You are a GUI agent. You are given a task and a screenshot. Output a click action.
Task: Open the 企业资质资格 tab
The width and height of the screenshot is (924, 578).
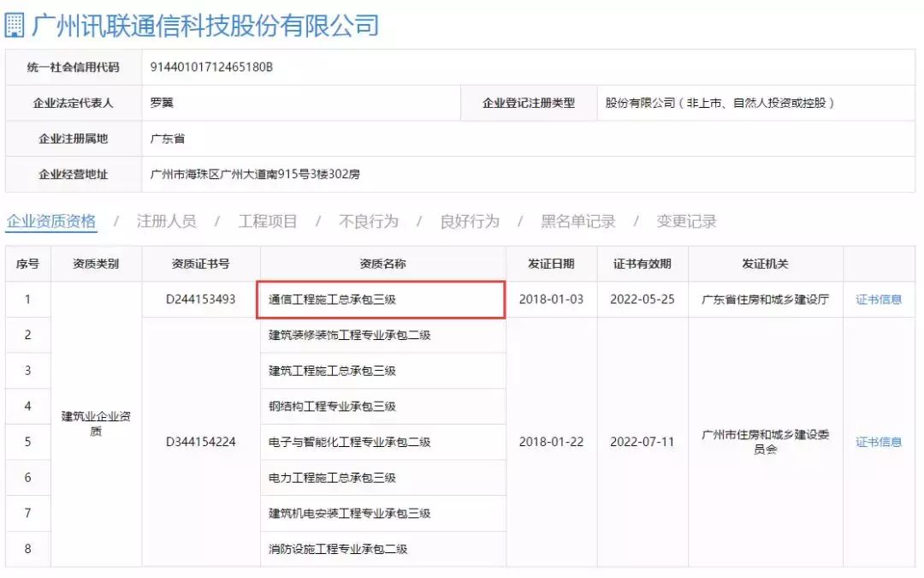point(51,222)
